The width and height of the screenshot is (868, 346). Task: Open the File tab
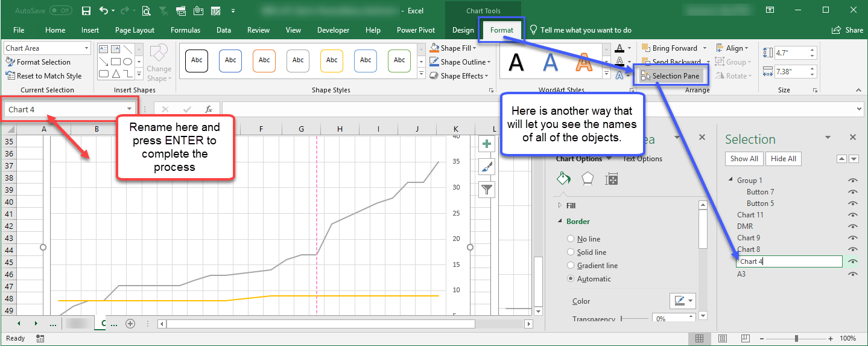click(19, 30)
